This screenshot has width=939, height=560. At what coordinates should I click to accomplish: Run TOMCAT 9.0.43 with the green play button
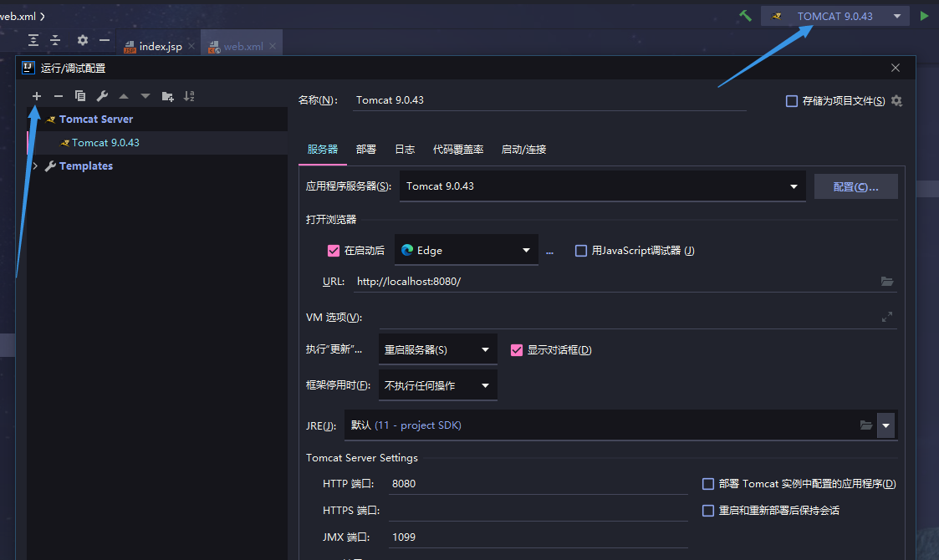[x=924, y=16]
